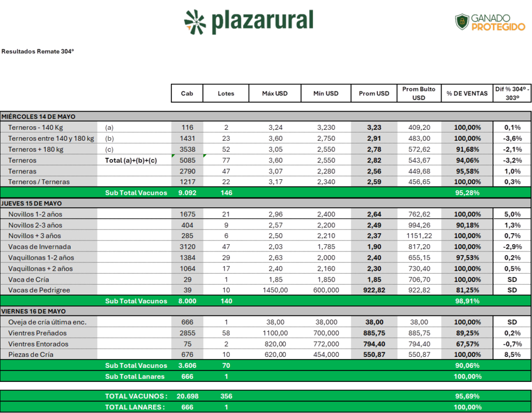Select the total lotes value 356

pyautogui.click(x=227, y=396)
